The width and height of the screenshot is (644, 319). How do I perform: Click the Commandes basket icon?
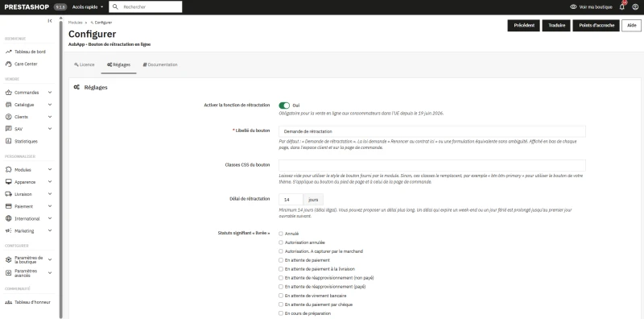pyautogui.click(x=9, y=93)
